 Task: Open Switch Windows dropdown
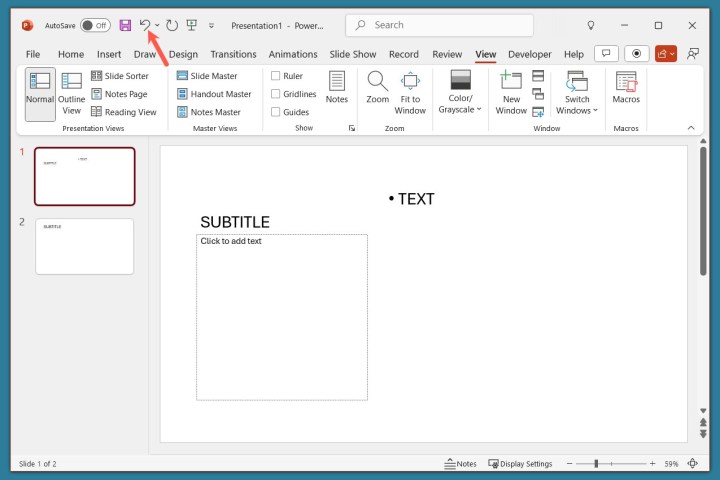(x=577, y=93)
